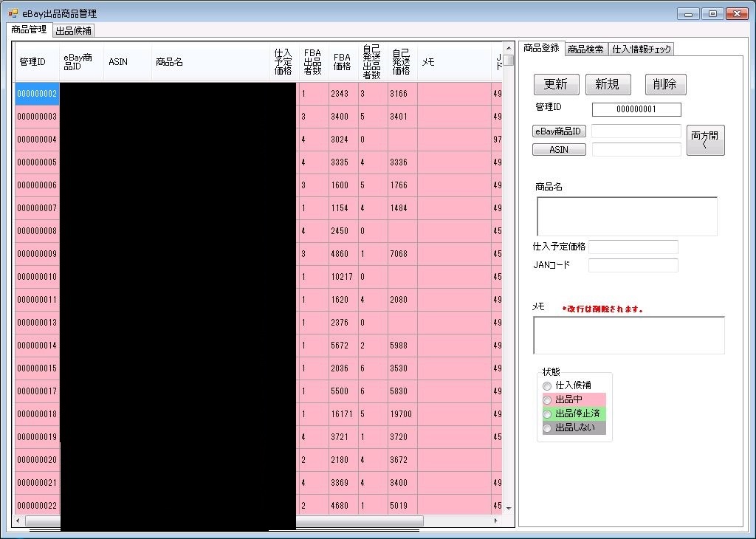The image size is (756, 539).
Task: Click the ASIN button
Action: click(x=559, y=149)
